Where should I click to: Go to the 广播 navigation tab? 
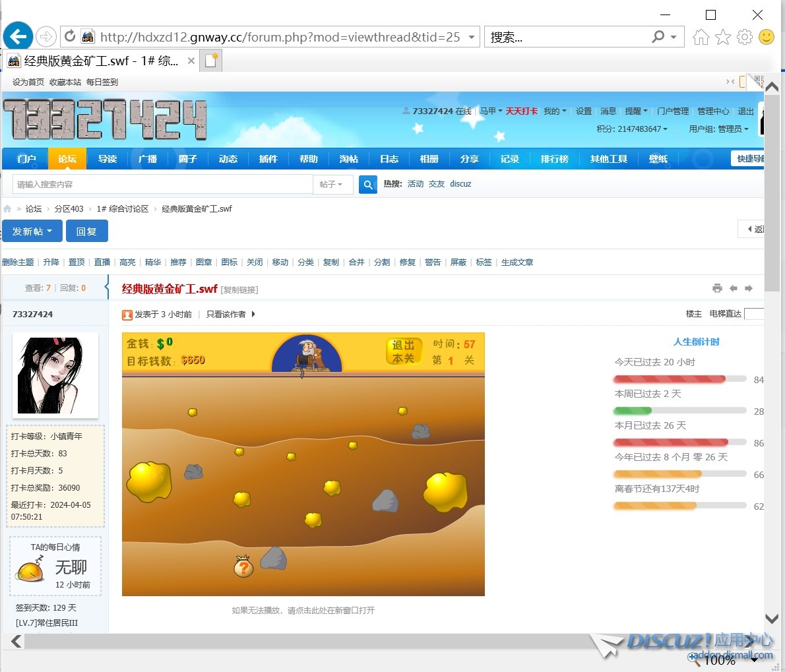[x=148, y=159]
